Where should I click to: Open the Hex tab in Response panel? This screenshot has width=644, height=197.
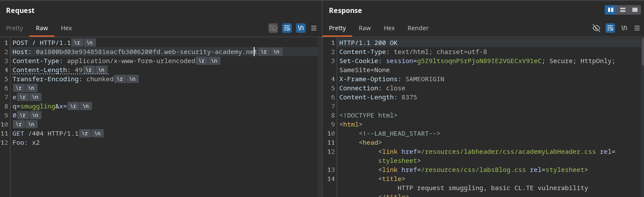point(389,28)
